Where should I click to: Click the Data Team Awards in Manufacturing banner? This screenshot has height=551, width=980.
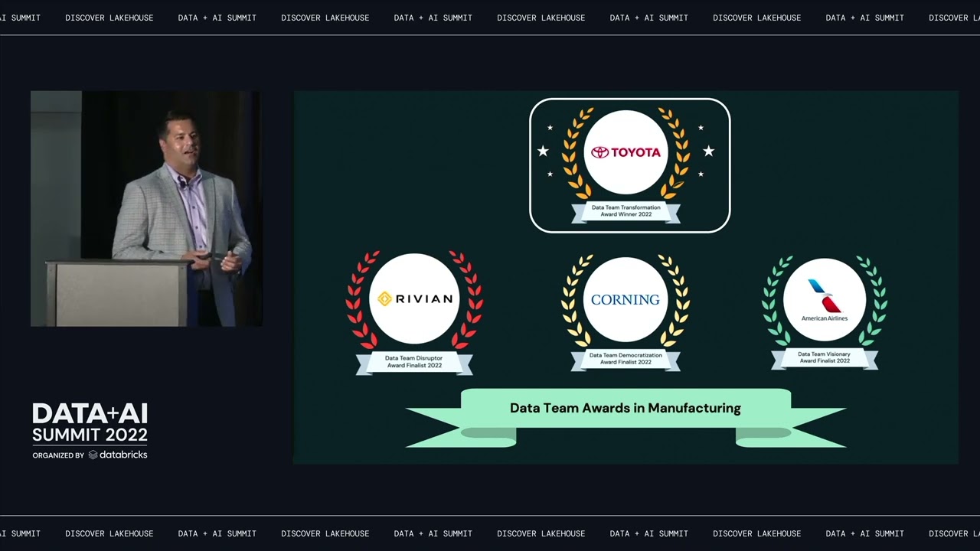pos(626,417)
